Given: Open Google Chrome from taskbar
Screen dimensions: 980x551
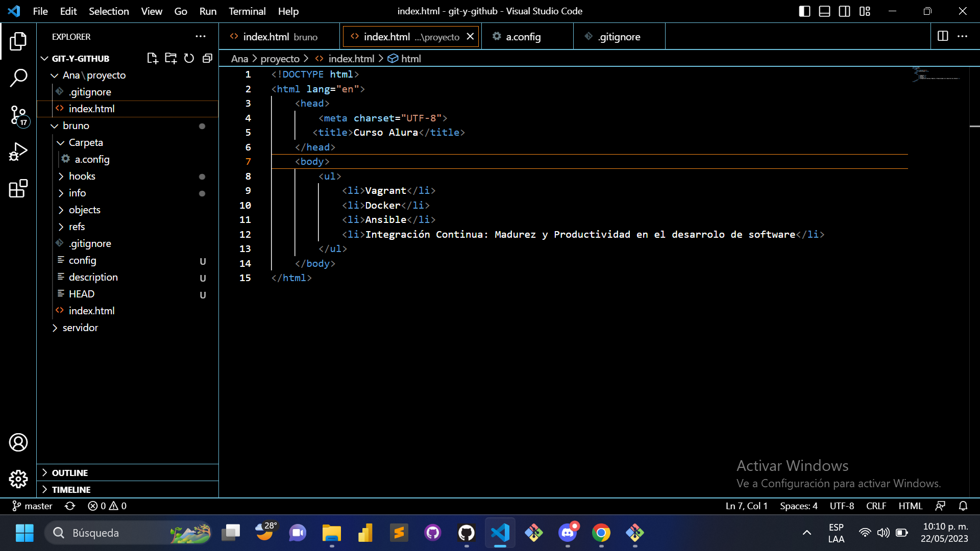Looking at the screenshot, I should click(x=601, y=533).
